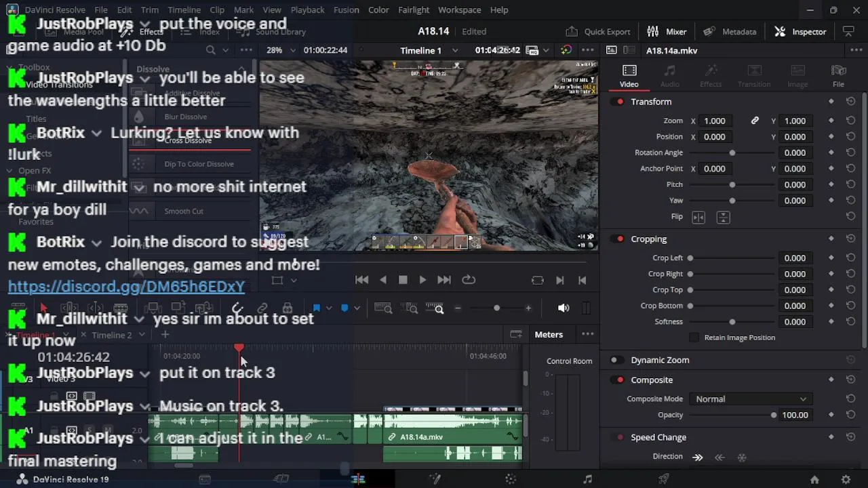Image resolution: width=868 pixels, height=488 pixels.
Task: Toggle the Metadata panel
Action: click(x=730, y=31)
